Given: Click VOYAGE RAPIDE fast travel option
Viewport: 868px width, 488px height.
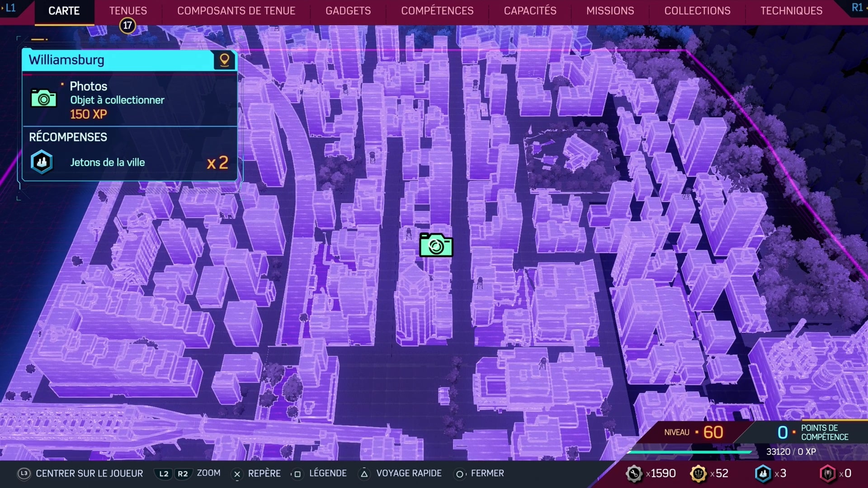Looking at the screenshot, I should tap(408, 473).
